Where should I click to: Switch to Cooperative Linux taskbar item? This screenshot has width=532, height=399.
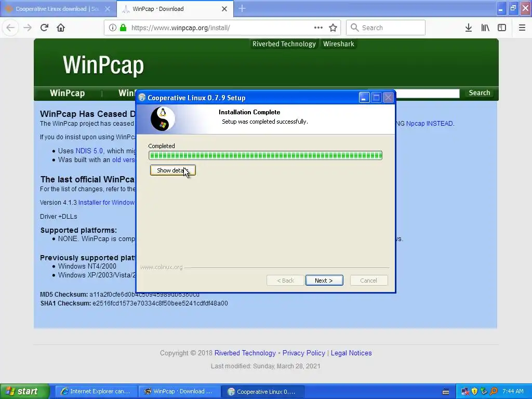coord(262,391)
